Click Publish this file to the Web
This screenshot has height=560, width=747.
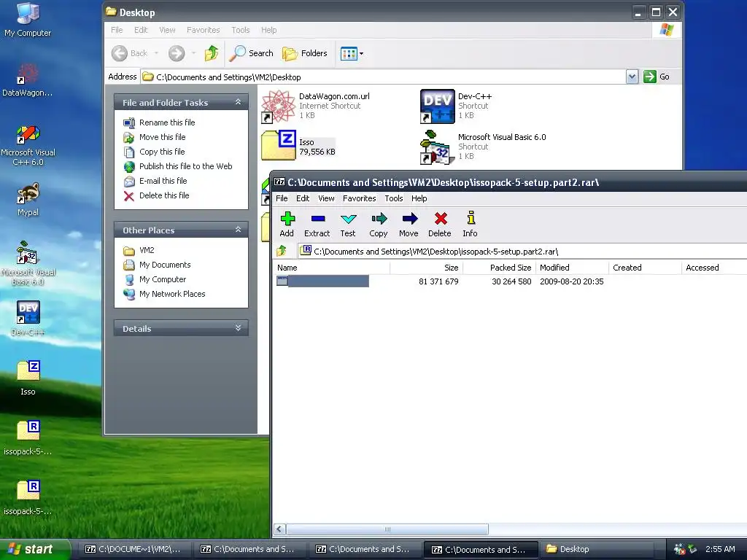[186, 166]
